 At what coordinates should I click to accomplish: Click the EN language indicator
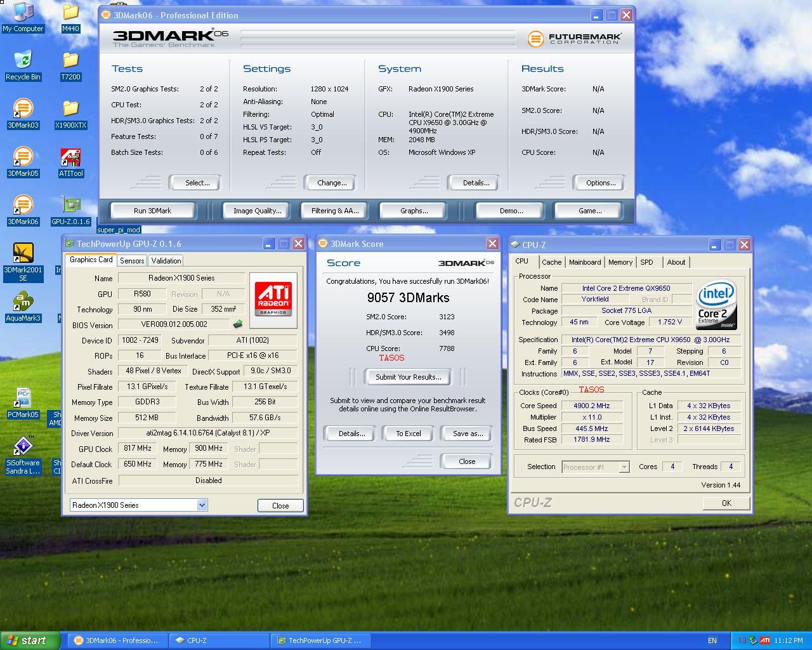(x=712, y=640)
